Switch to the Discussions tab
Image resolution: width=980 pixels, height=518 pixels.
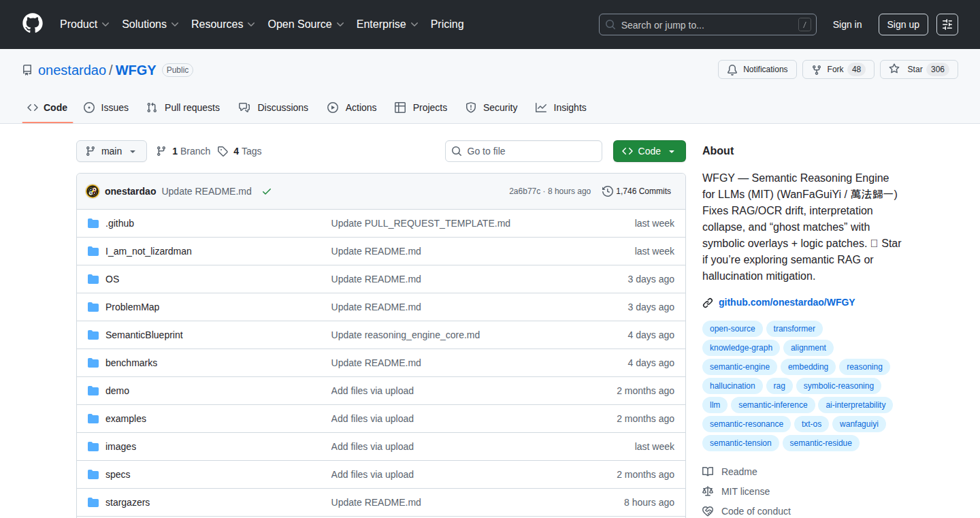coord(274,108)
